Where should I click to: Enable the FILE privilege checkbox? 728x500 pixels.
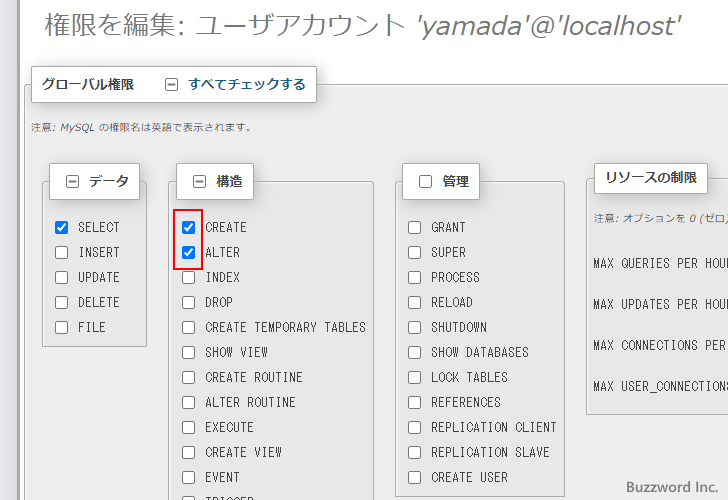coord(61,328)
